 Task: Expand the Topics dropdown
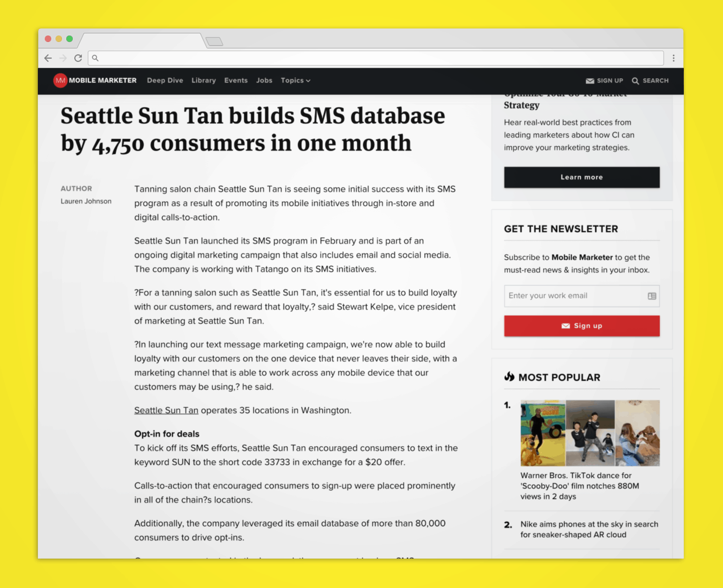(x=295, y=80)
